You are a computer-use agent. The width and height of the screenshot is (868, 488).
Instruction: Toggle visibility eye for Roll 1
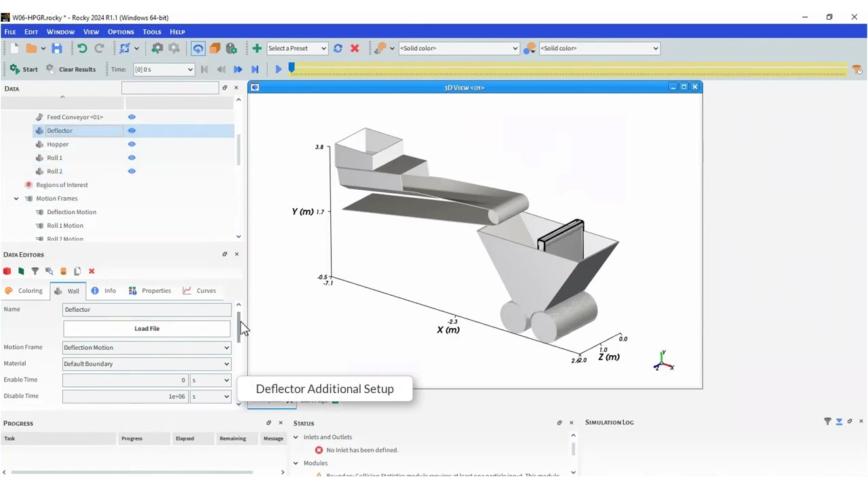132,158
